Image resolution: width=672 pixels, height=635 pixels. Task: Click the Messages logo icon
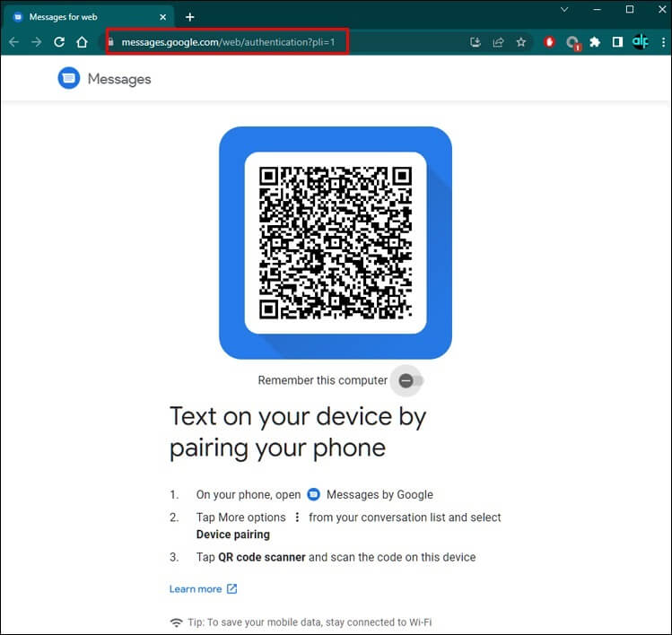[69, 78]
